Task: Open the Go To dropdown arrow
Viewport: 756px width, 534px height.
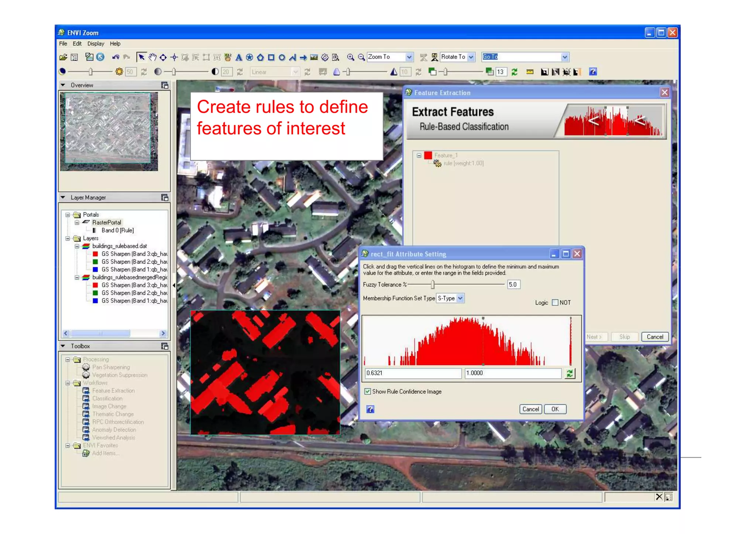Action: (x=564, y=57)
